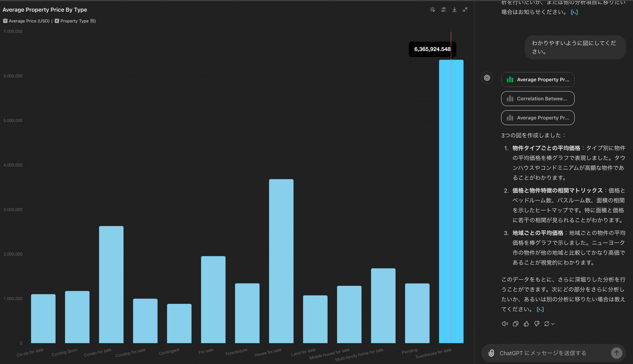View analysis code link after final paragraph
633x364 pixels.
[x=540, y=310]
